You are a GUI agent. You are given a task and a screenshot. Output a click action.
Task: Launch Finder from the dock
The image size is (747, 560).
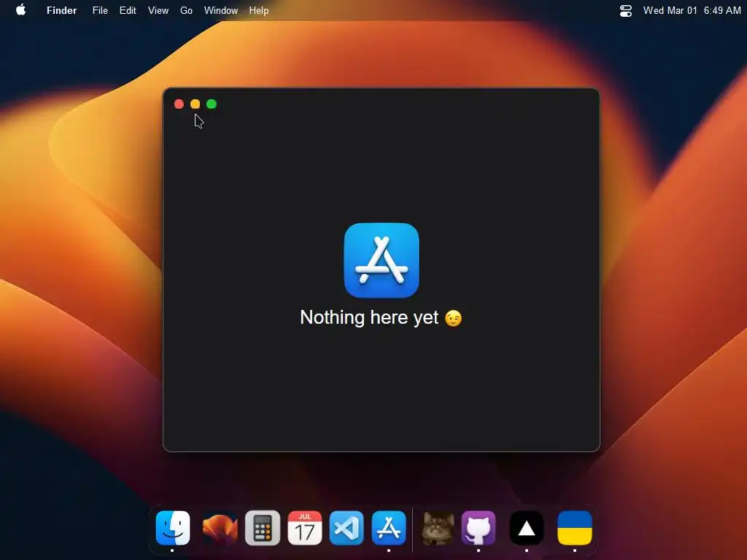[x=172, y=528]
